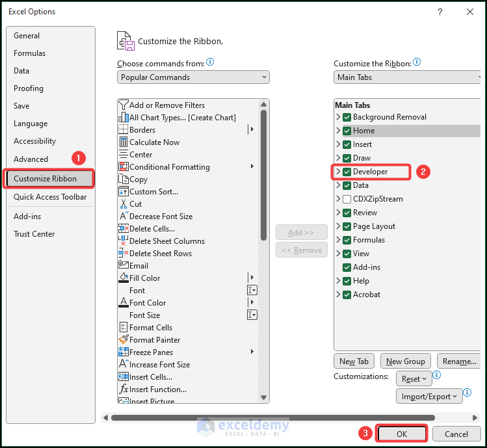Click the Delete Sheet Rows icon
The image size is (487, 448).
tap(124, 253)
